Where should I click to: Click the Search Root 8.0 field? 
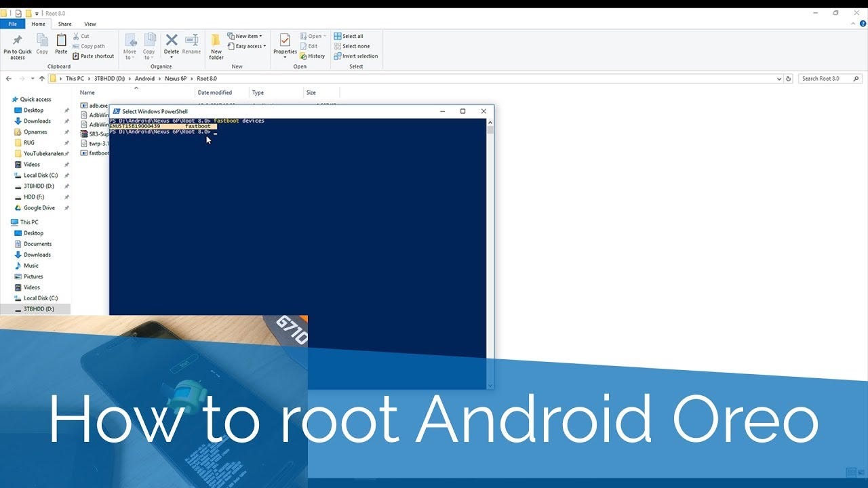(830, 79)
